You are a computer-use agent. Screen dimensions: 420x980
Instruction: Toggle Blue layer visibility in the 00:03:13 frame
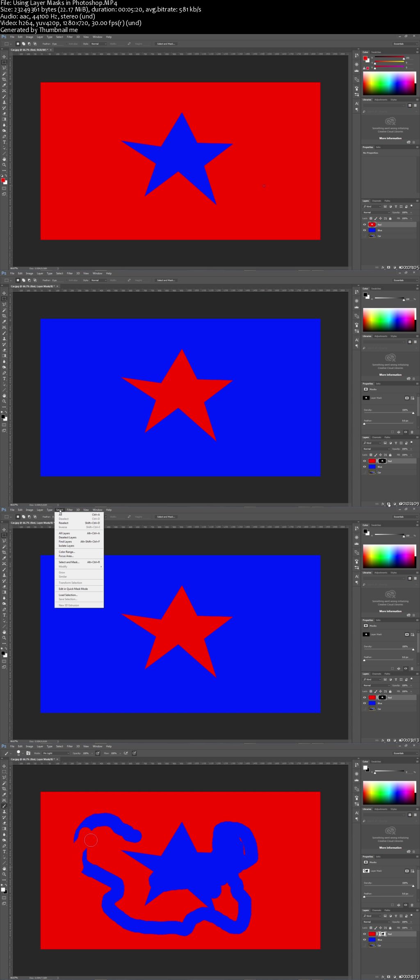tap(364, 703)
